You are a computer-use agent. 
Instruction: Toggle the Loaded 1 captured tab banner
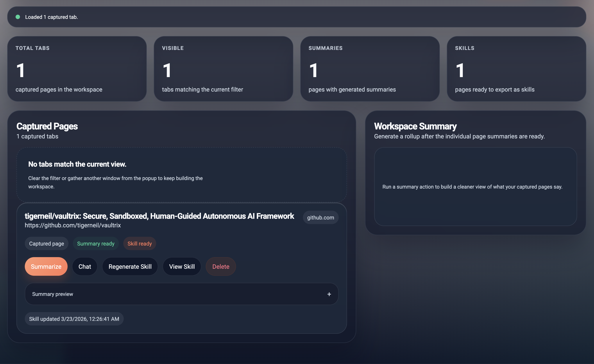pyautogui.click(x=297, y=17)
